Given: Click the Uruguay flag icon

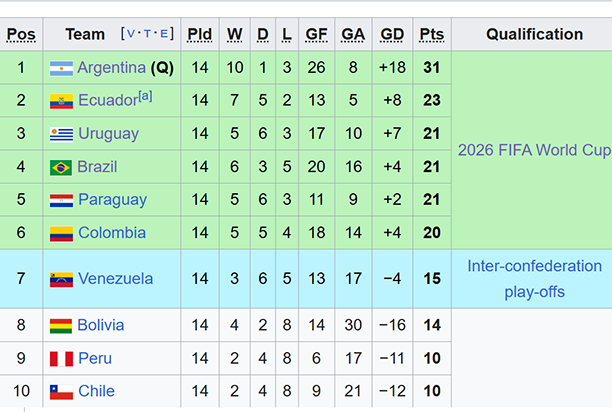Looking at the screenshot, I should (x=61, y=135).
